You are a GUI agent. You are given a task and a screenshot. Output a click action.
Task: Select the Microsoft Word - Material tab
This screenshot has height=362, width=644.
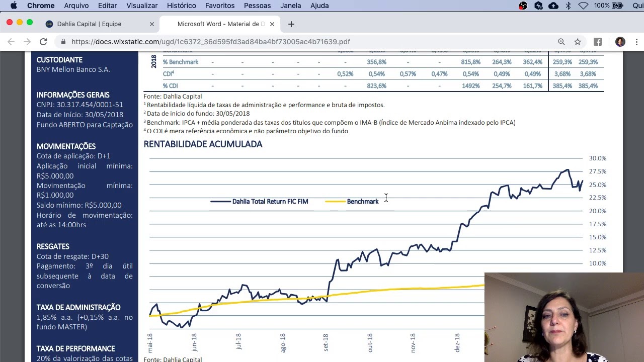click(220, 24)
